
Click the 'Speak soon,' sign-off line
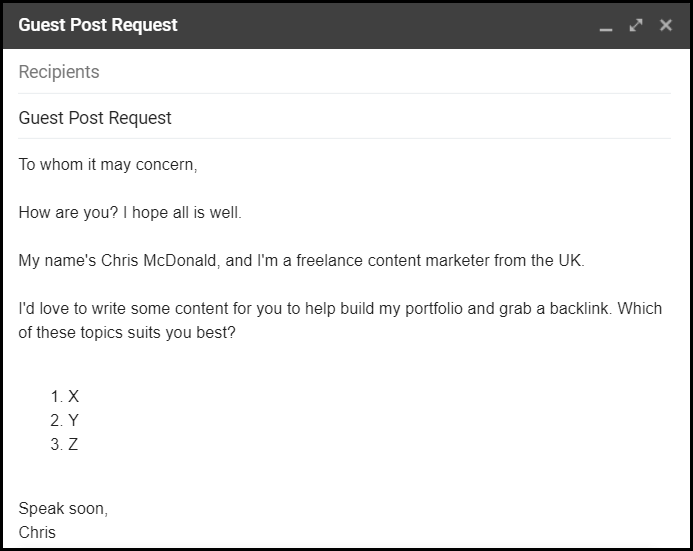point(63,509)
